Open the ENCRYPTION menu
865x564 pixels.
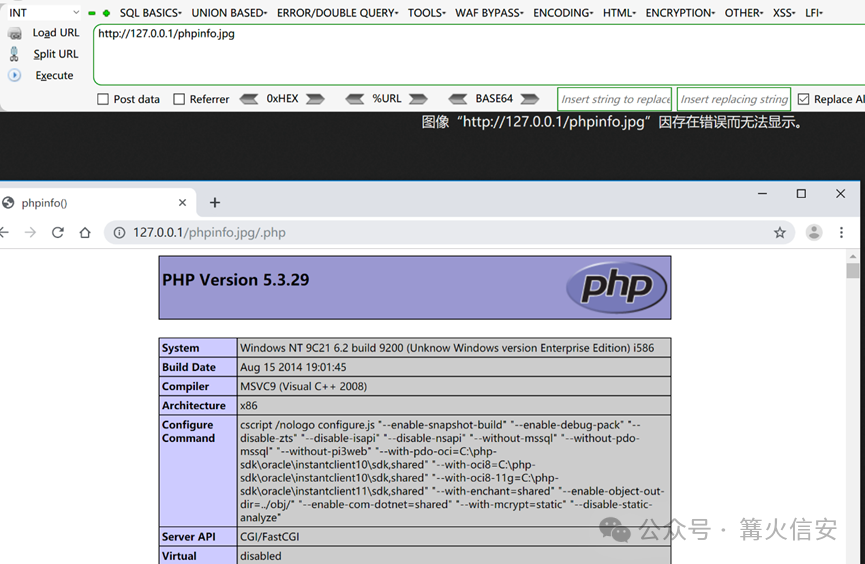point(680,13)
